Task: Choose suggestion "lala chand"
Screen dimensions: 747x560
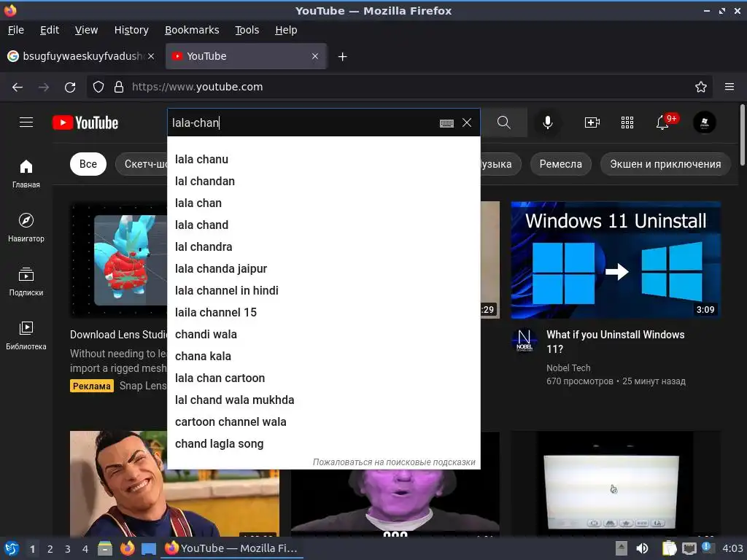Action: (323, 225)
